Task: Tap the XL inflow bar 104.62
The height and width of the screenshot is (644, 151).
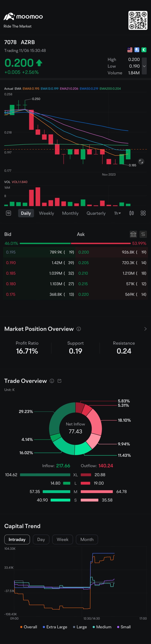Action: 45,475
